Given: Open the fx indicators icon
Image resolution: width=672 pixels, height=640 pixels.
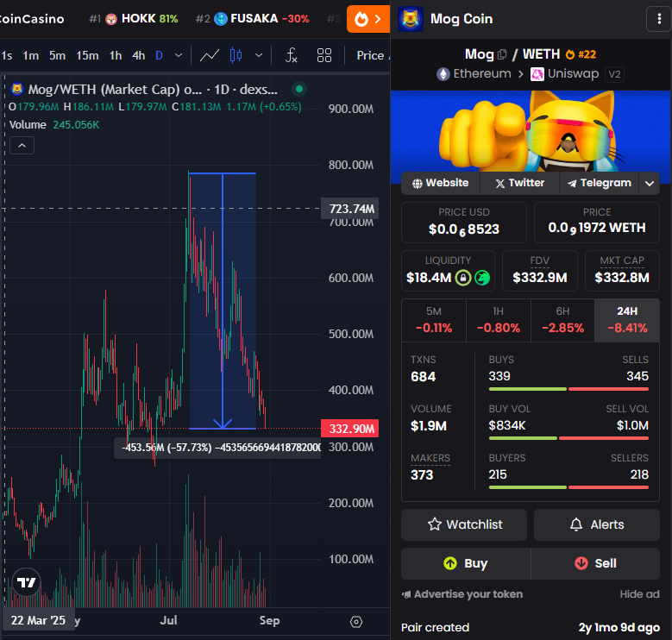Looking at the screenshot, I should (x=291, y=55).
